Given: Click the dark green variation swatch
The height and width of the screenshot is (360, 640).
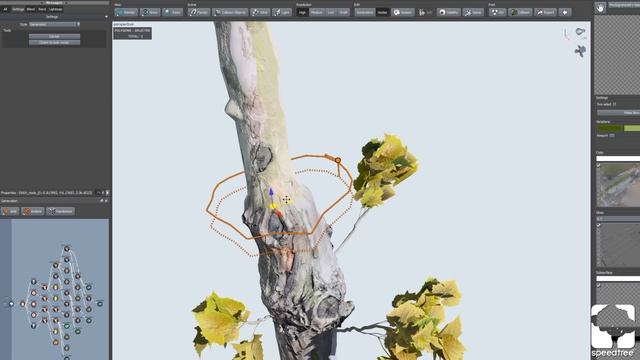Looking at the screenshot, I should 609,128.
